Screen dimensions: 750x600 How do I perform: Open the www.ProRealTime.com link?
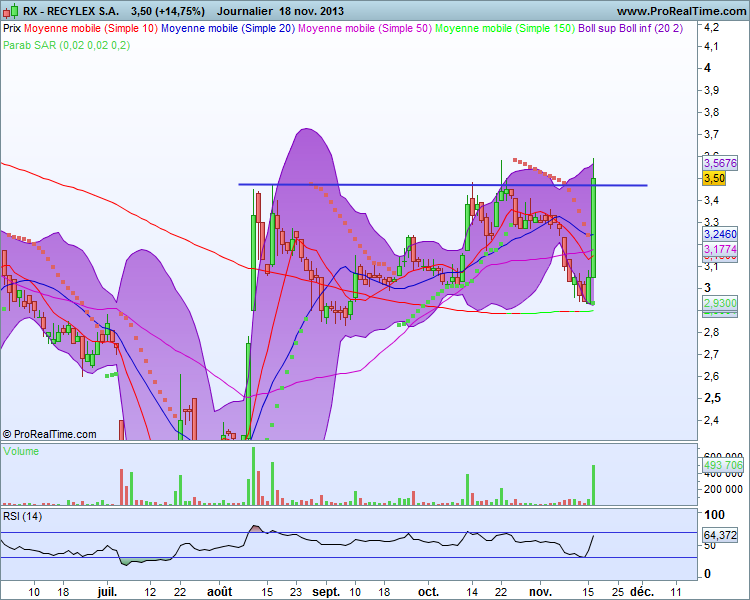pos(681,11)
